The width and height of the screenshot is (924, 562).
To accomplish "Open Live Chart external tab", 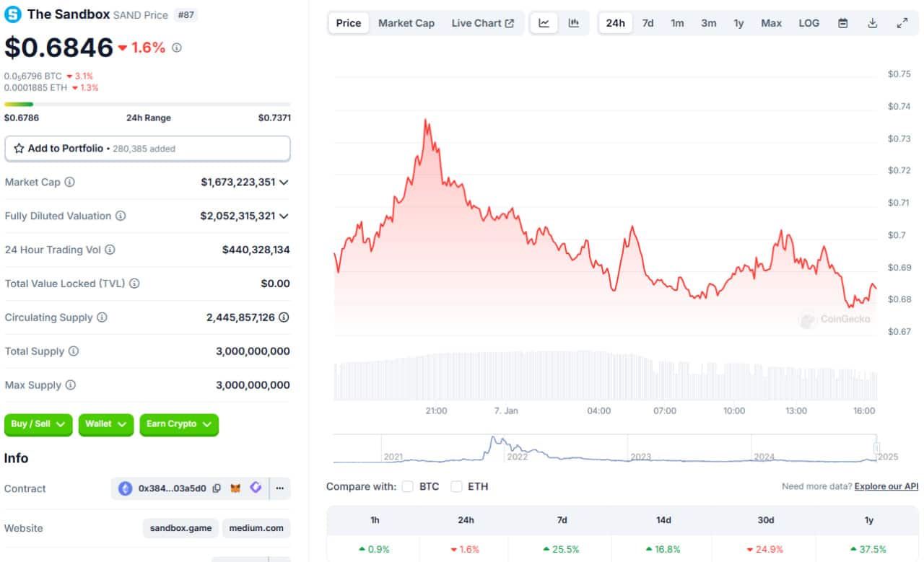I will click(x=483, y=23).
